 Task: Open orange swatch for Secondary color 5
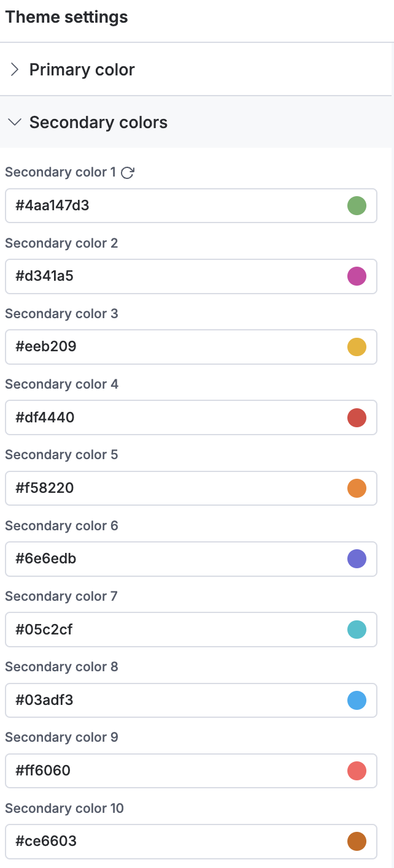coord(357,488)
